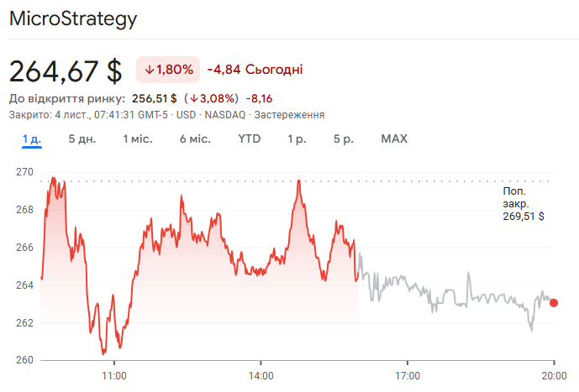The image size is (579, 392).
Task: Click the current price 264,67 $
Action: point(66,70)
